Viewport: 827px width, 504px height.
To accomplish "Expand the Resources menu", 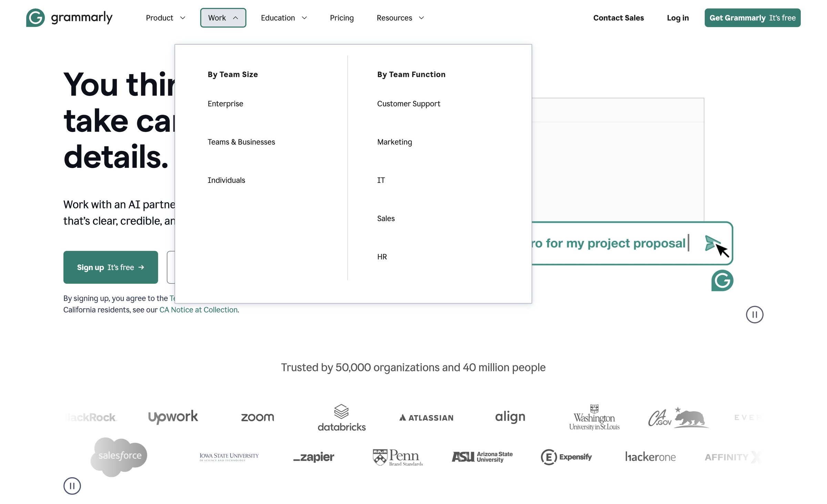I will [400, 18].
